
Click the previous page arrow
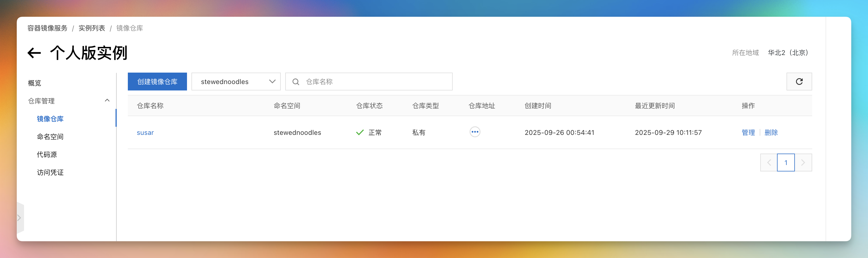(769, 162)
